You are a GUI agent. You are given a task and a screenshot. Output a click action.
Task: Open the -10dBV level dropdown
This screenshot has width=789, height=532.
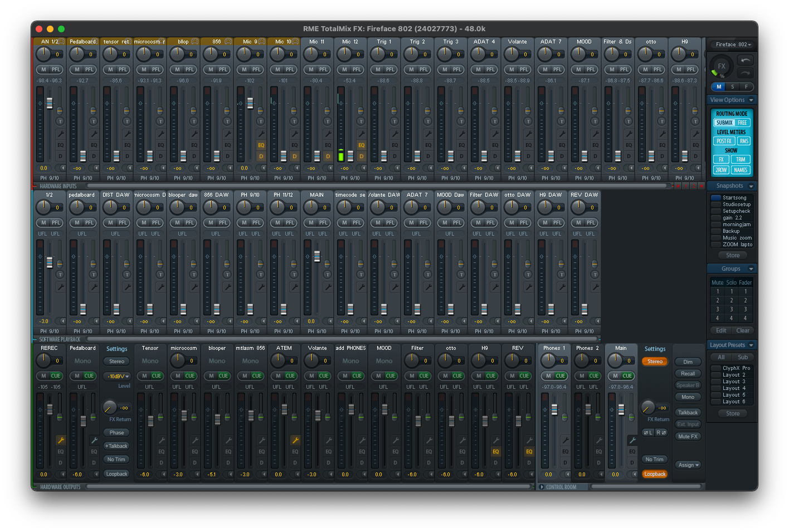[x=117, y=377]
